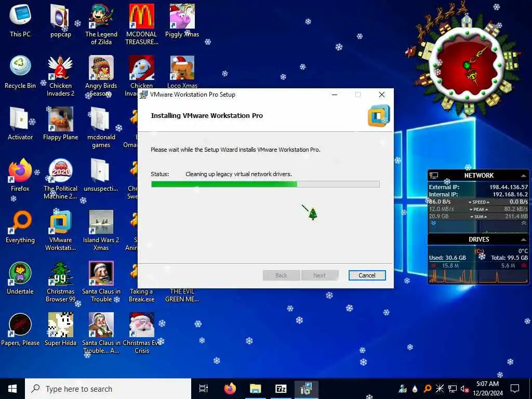
Task: Open the muted volume tray icon
Action: (x=465, y=389)
